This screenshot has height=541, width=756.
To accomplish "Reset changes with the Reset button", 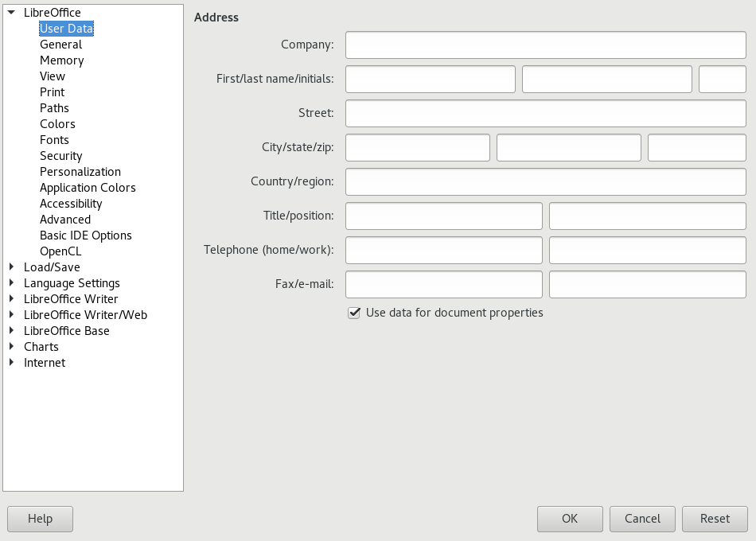I will (715, 519).
